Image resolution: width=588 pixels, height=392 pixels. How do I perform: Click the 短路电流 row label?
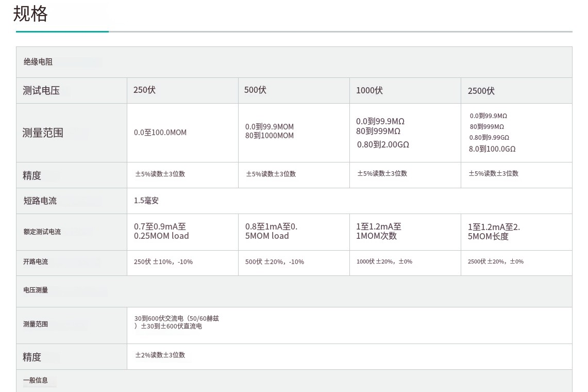[x=40, y=201]
